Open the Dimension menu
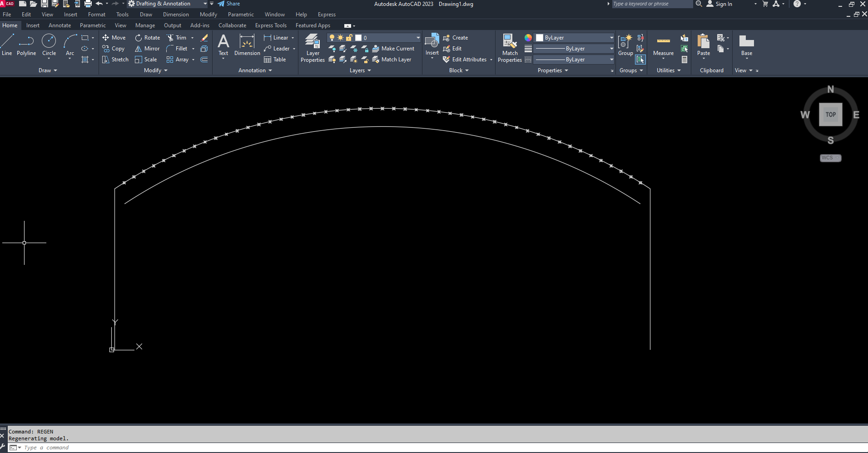This screenshot has height=453, width=868. [176, 15]
